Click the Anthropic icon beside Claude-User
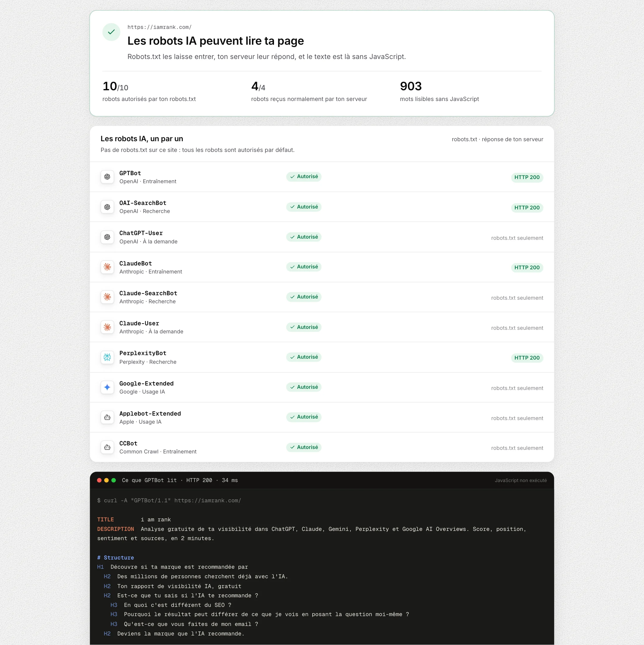The width and height of the screenshot is (644, 645). click(x=107, y=327)
